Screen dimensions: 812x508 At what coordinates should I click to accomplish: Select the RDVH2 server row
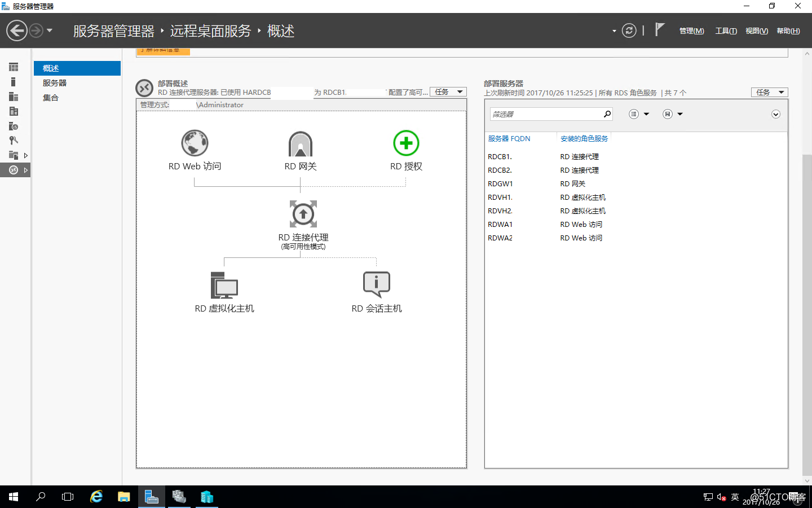(636, 211)
